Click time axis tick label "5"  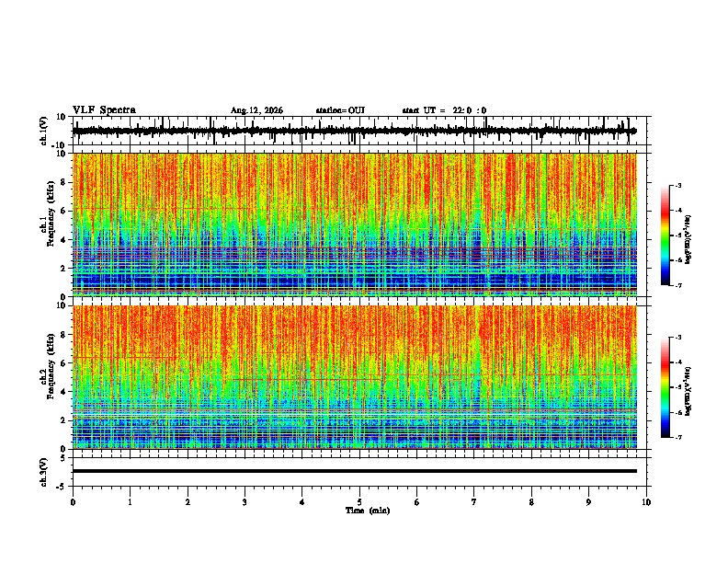(359, 502)
